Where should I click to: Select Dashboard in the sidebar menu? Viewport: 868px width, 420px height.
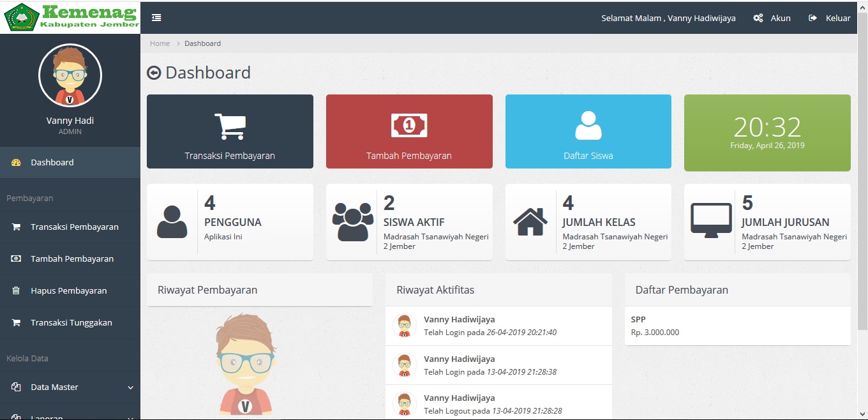point(52,162)
